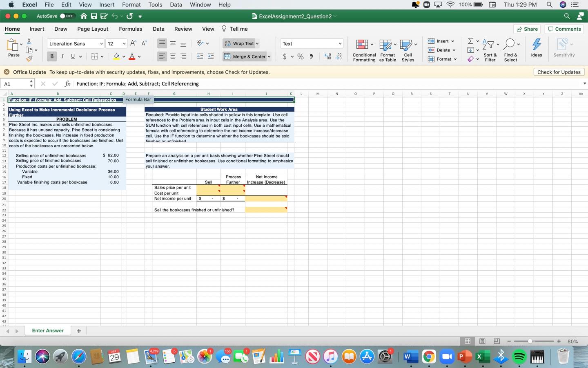Click the Share button
The image size is (588, 368).
tap(527, 29)
